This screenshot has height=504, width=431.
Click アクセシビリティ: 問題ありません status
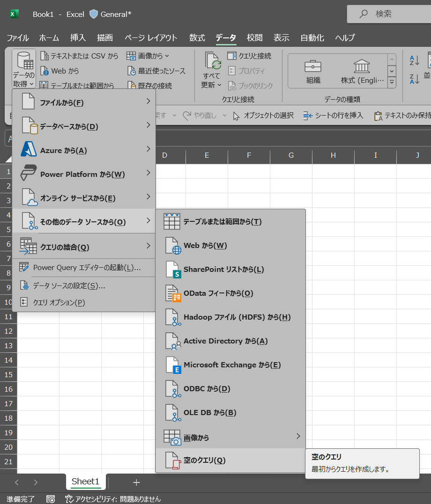pyautogui.click(x=112, y=499)
